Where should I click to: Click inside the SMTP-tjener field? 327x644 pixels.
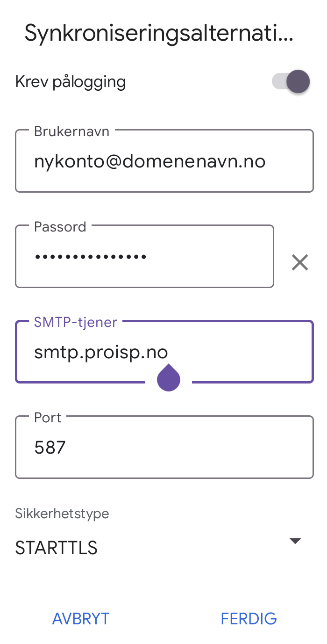pos(164,352)
